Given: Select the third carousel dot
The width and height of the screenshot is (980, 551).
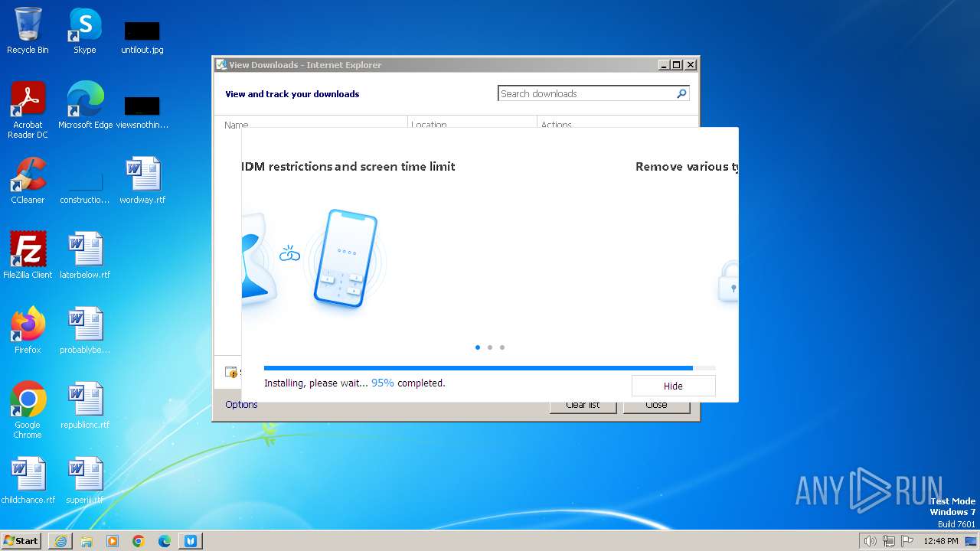Looking at the screenshot, I should pos(502,347).
